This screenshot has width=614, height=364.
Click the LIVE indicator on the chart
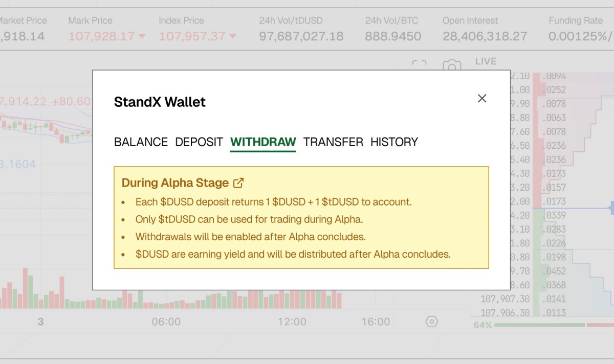click(485, 61)
